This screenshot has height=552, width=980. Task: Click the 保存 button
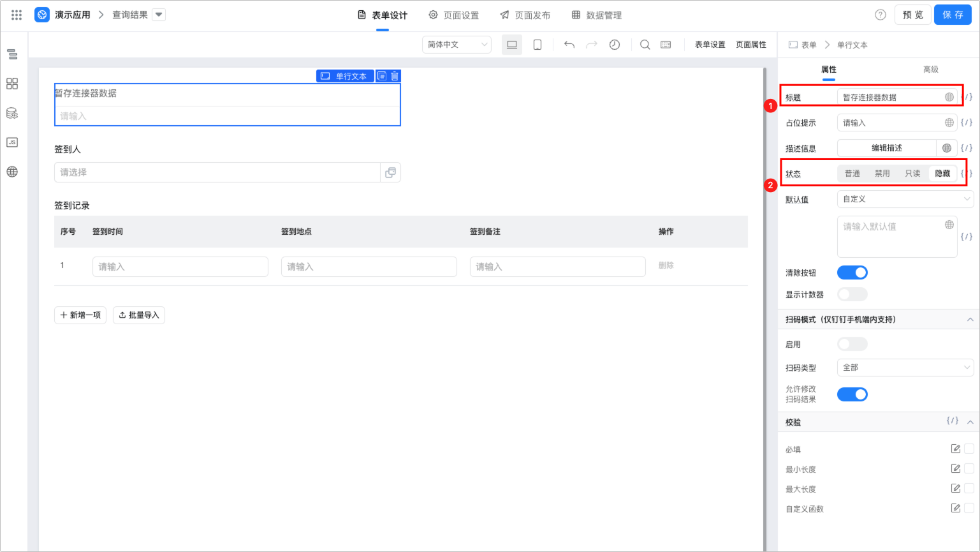pyautogui.click(x=953, y=15)
